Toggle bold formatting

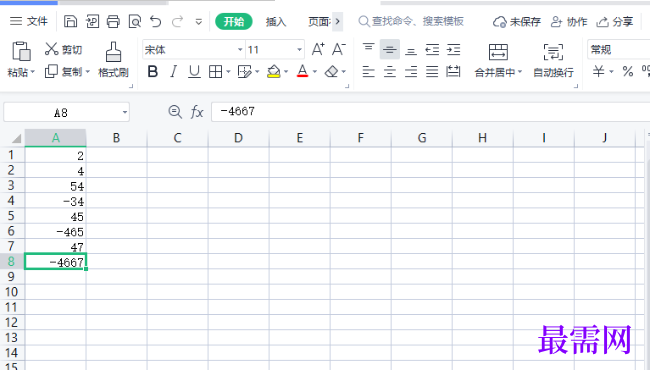tap(153, 72)
